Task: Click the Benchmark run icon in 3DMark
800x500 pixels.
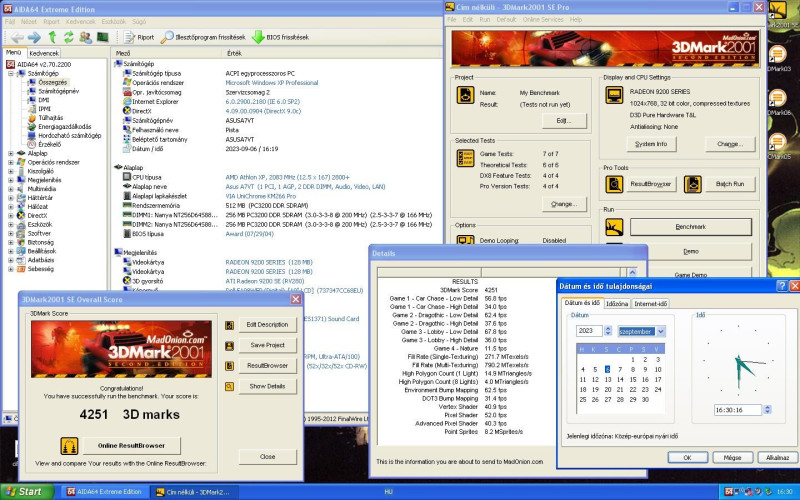Action: coord(614,227)
